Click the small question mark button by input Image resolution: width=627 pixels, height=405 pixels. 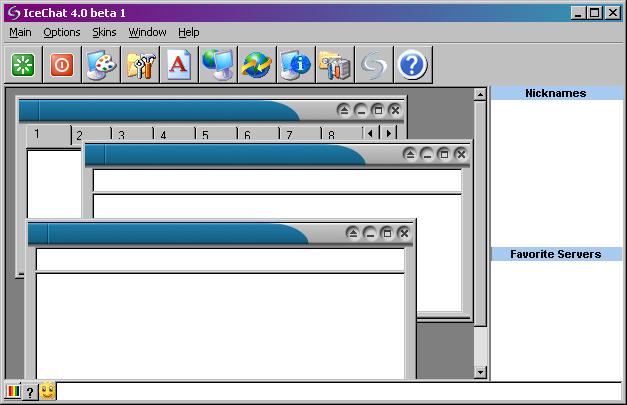point(30,392)
